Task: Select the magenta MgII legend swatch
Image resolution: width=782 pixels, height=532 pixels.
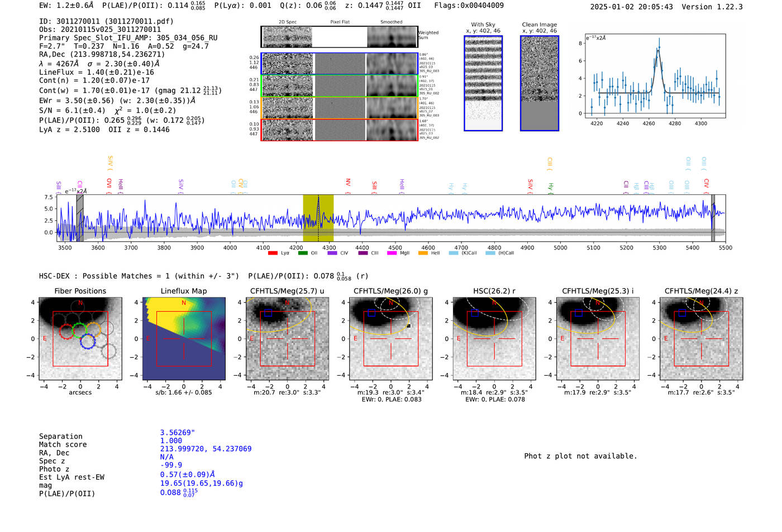Action: pos(391,253)
